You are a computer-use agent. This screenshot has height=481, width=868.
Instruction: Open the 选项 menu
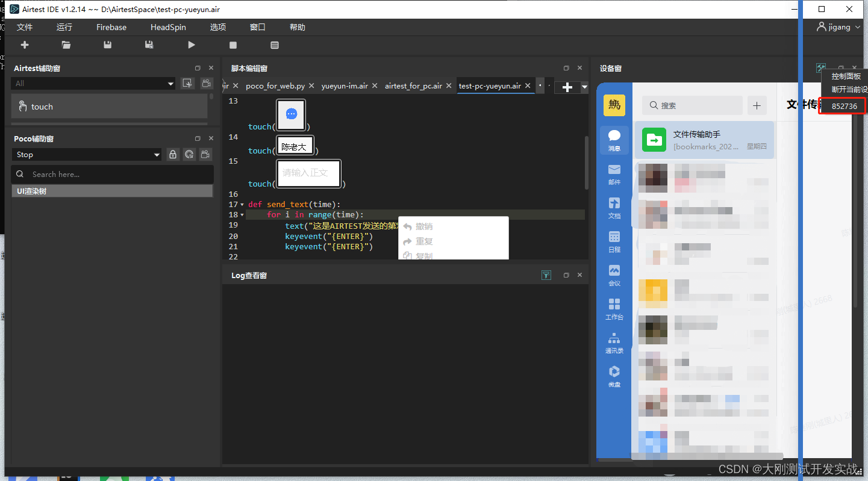point(218,27)
